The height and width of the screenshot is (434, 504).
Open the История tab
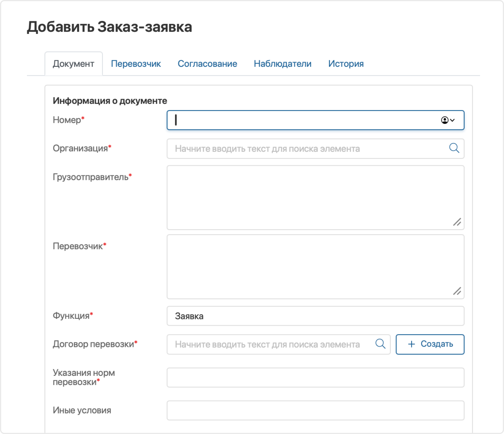(346, 64)
